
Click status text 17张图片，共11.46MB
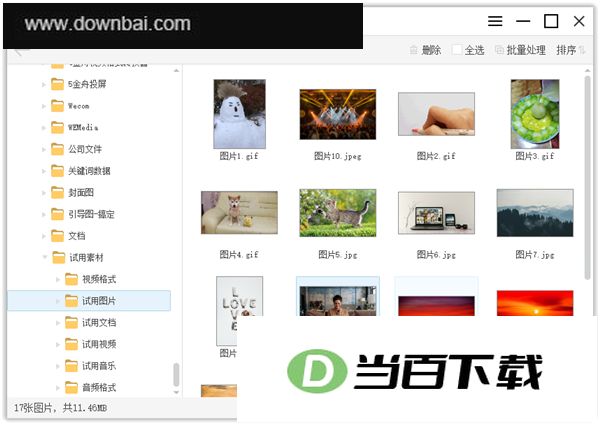click(x=60, y=408)
